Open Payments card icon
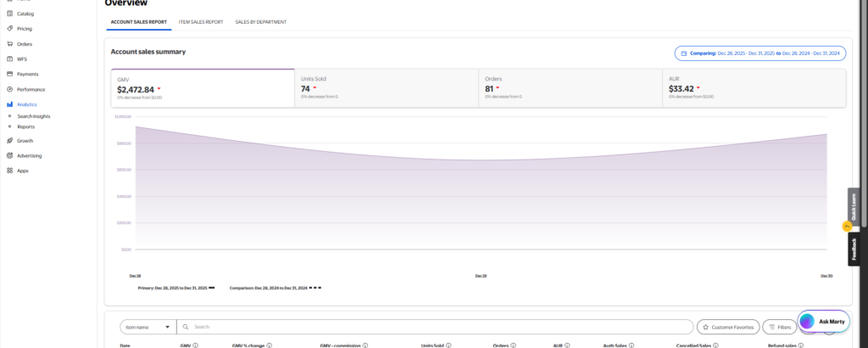 click(x=10, y=74)
